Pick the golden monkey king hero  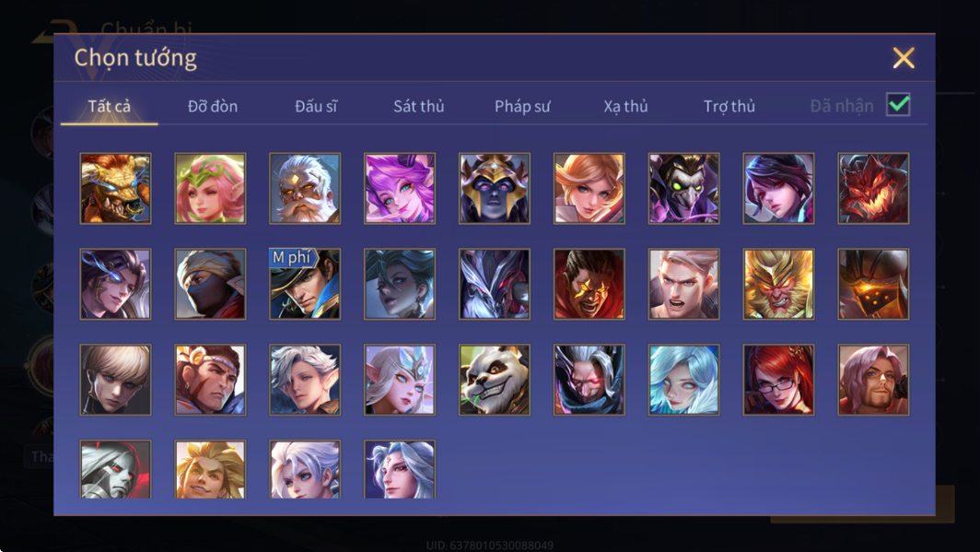[778, 284]
